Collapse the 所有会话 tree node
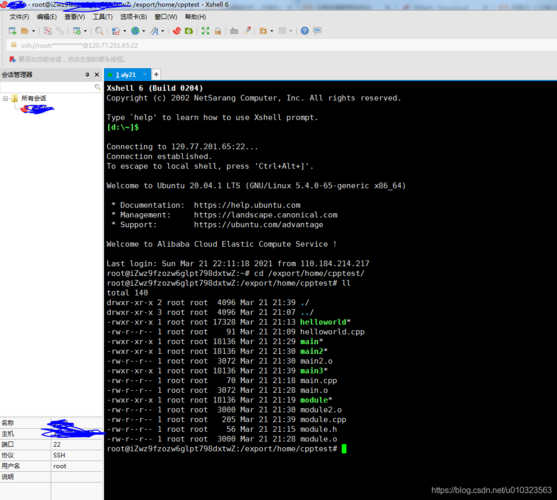The width and height of the screenshot is (557, 500). [x=5, y=98]
